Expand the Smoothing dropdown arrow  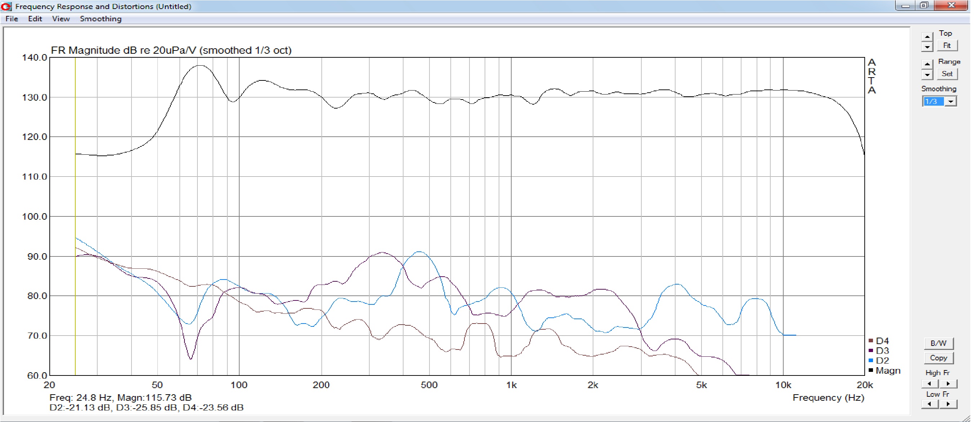coord(951,101)
